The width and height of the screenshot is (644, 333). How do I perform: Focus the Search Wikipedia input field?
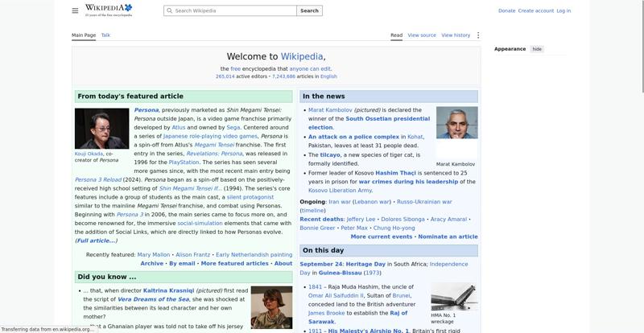(x=230, y=10)
